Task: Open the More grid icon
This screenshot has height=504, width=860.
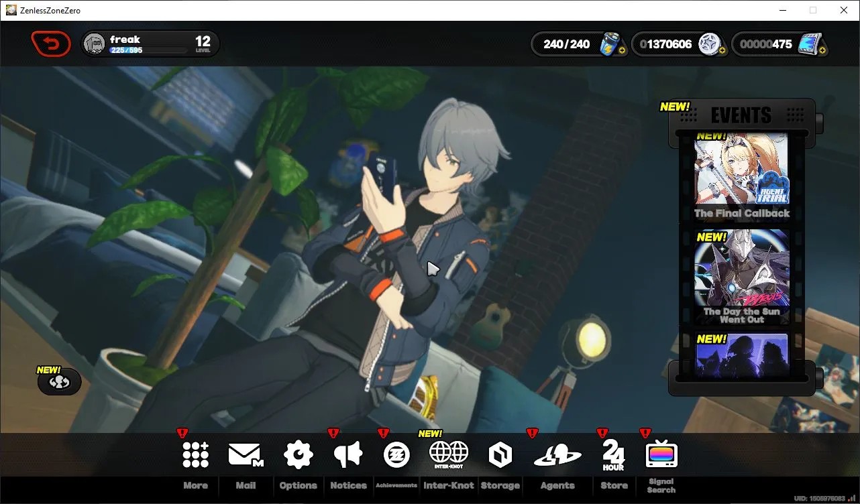Action: pos(196,455)
